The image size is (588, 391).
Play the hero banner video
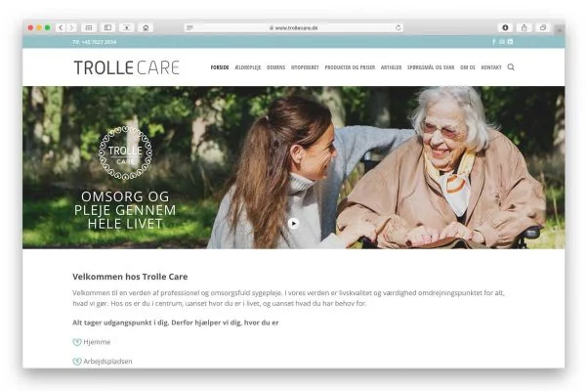click(x=293, y=224)
